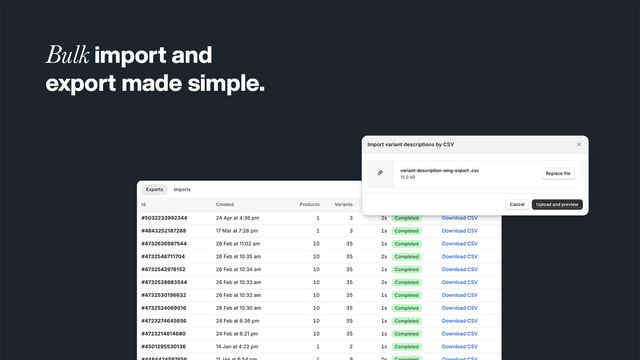Click the date 26 Feb at 10:30 am

tap(238, 308)
